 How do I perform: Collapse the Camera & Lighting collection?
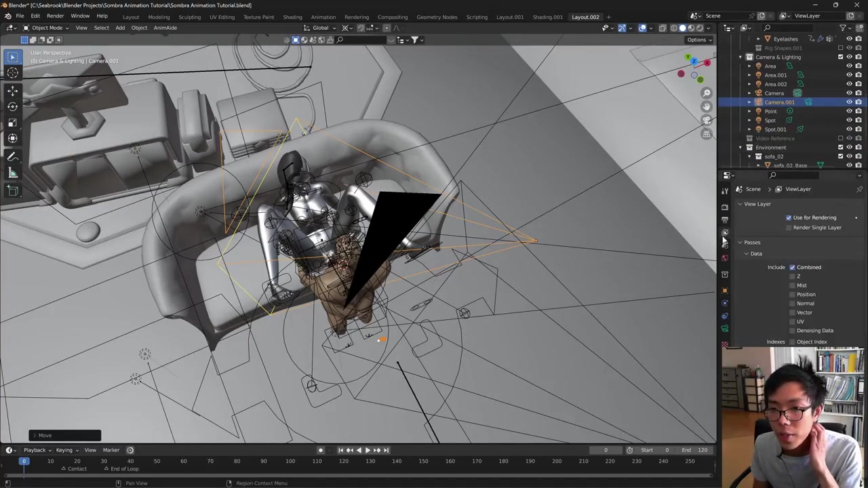(741, 57)
